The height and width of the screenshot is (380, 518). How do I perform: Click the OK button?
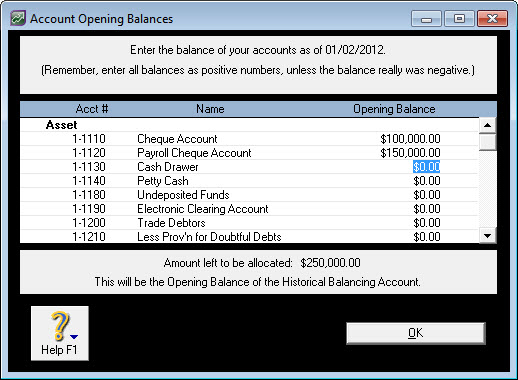tap(416, 333)
